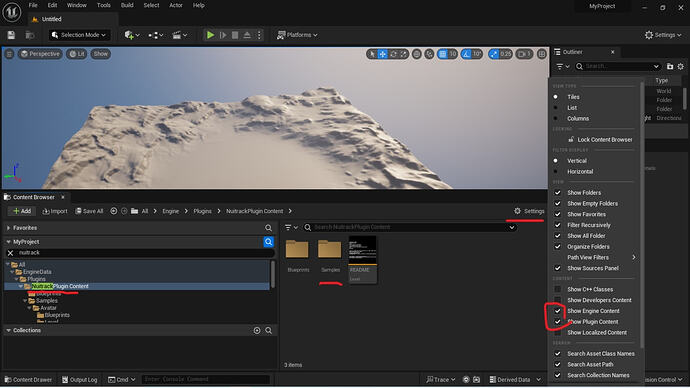Enable the Show C++ Classes checkbox
The image size is (690, 388).
(x=558, y=289)
